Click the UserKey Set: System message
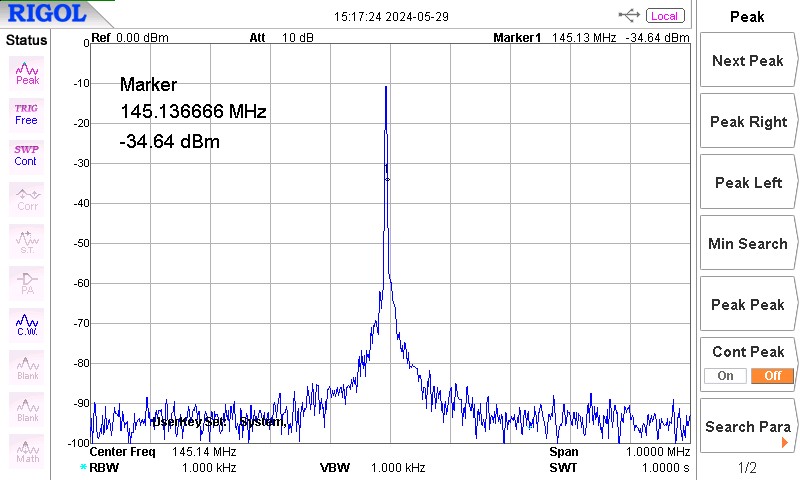Viewport: 800px width, 480px height. pyautogui.click(x=219, y=422)
